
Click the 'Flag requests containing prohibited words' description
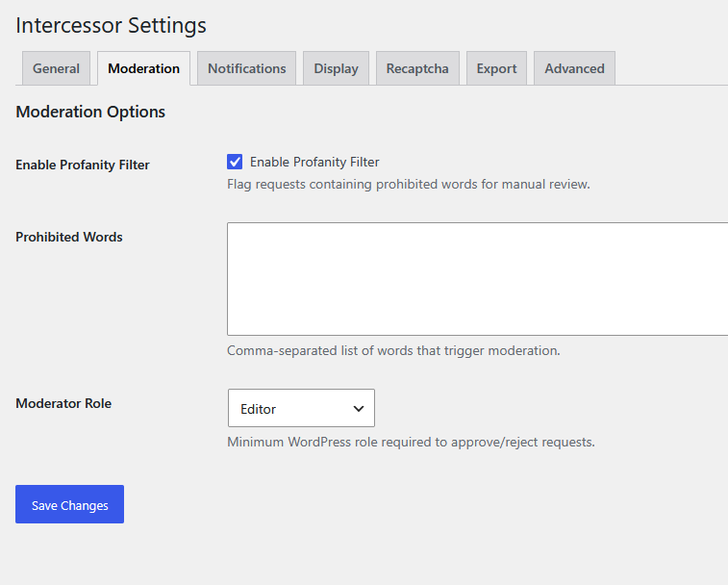pos(409,185)
